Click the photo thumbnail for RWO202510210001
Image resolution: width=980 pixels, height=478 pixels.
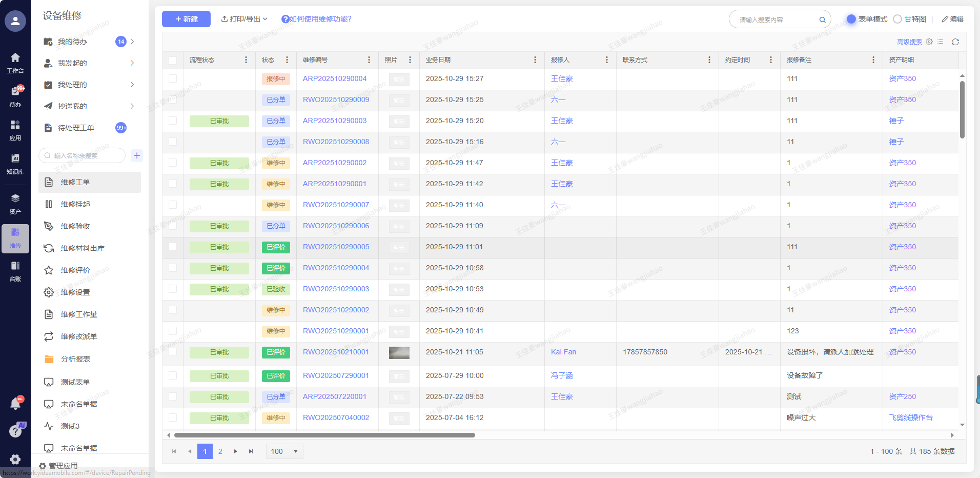[399, 352]
